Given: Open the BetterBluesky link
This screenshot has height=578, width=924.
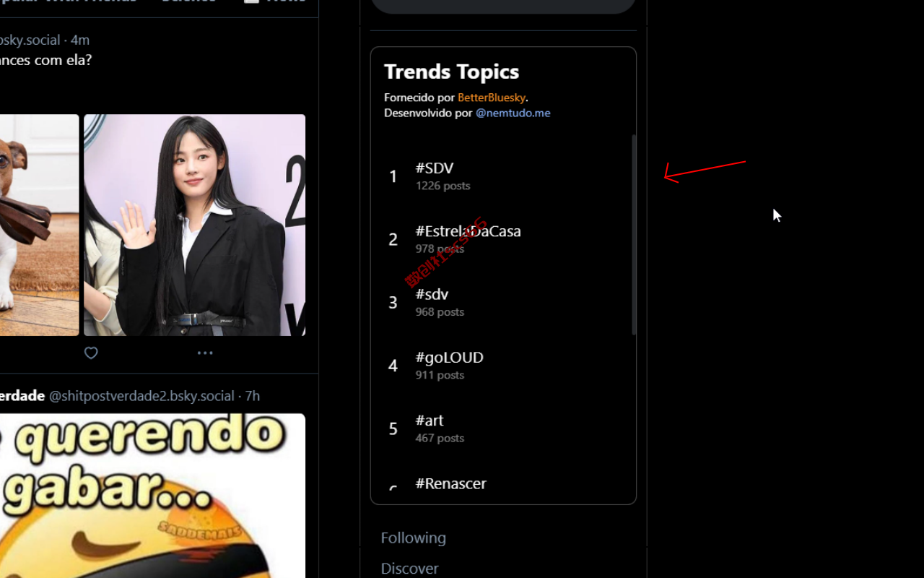Looking at the screenshot, I should [492, 98].
